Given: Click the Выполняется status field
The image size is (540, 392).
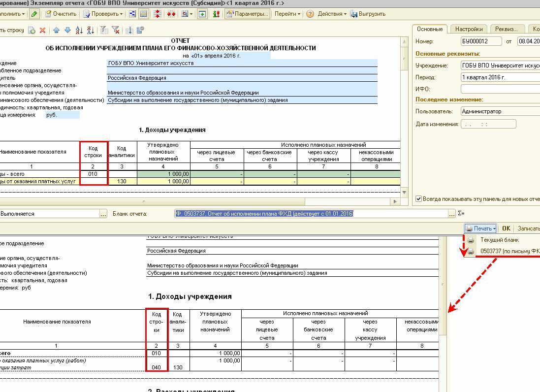Looking at the screenshot, I should click(50, 214).
